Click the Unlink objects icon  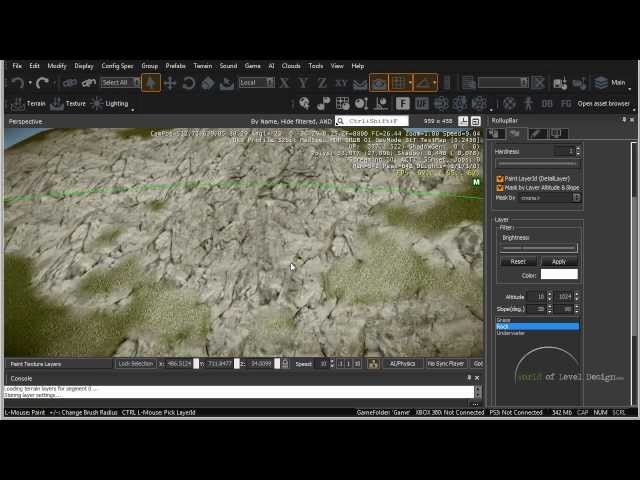tap(89, 83)
